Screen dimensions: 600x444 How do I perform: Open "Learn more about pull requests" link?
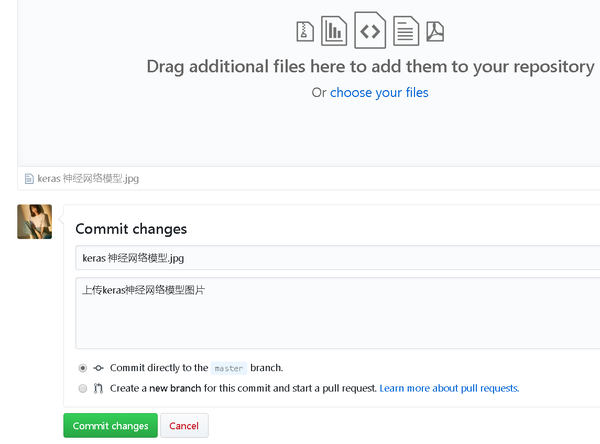tap(449, 388)
